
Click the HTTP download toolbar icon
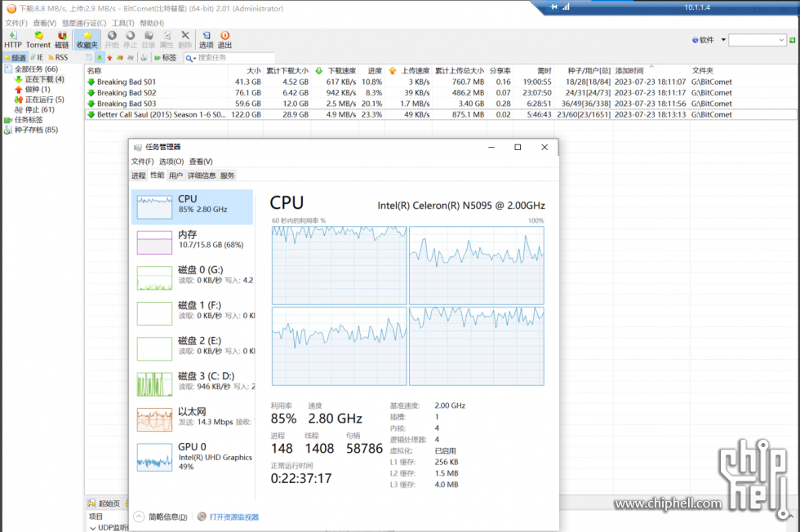tap(13, 39)
